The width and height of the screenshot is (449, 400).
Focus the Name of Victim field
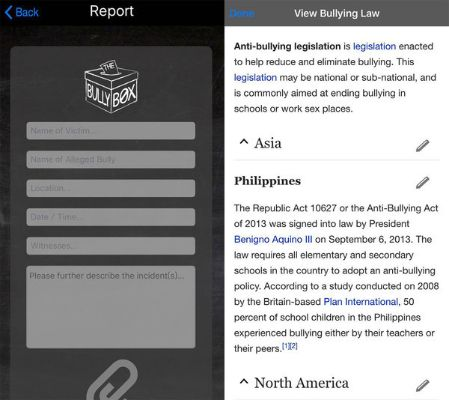(x=111, y=131)
